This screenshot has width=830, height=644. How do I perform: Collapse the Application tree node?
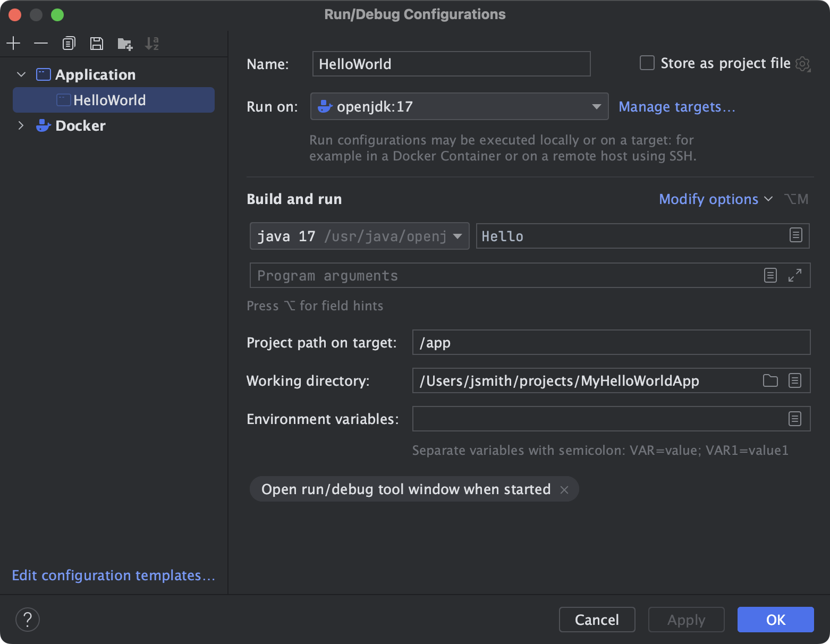(21, 74)
